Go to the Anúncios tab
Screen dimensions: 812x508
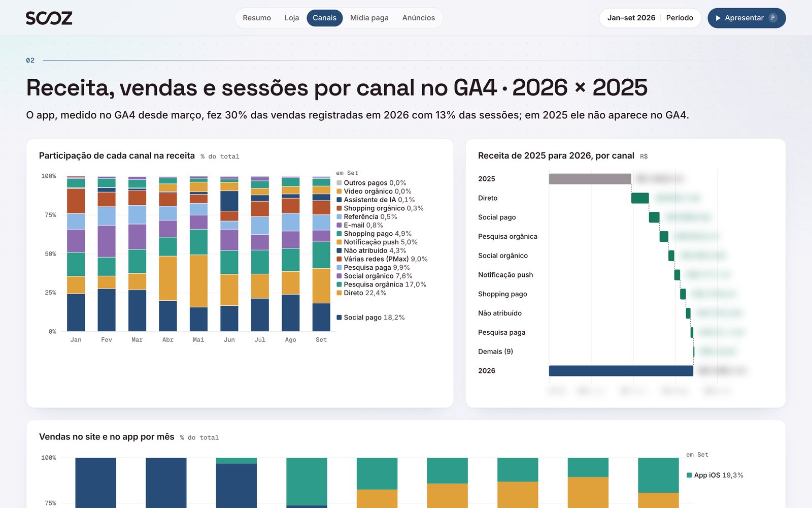(x=419, y=18)
